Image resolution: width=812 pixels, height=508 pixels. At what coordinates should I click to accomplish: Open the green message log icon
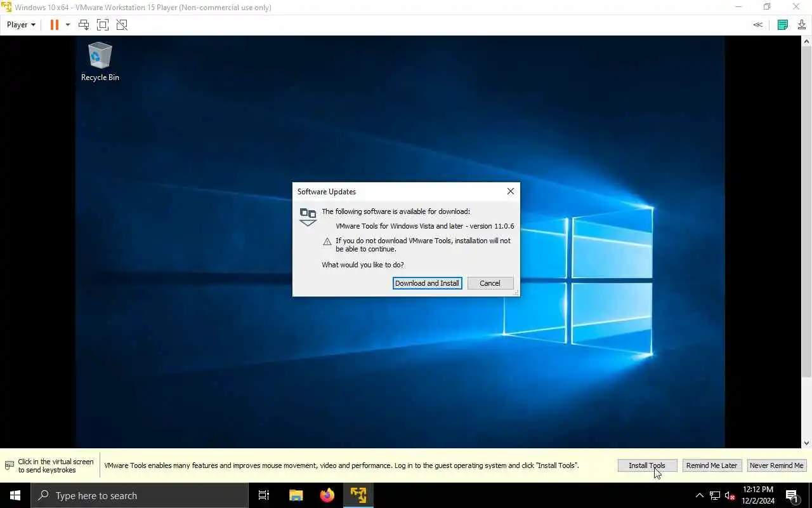[783, 25]
